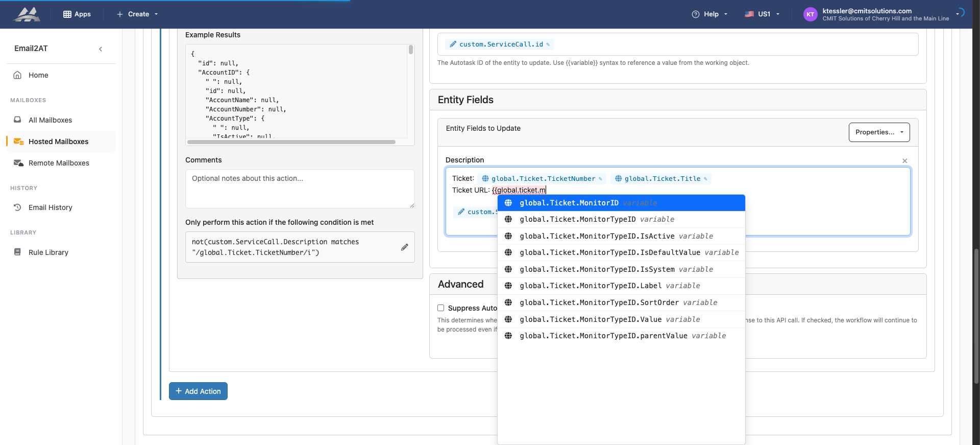Open the Apps launcher
980x445 pixels.
77,14
